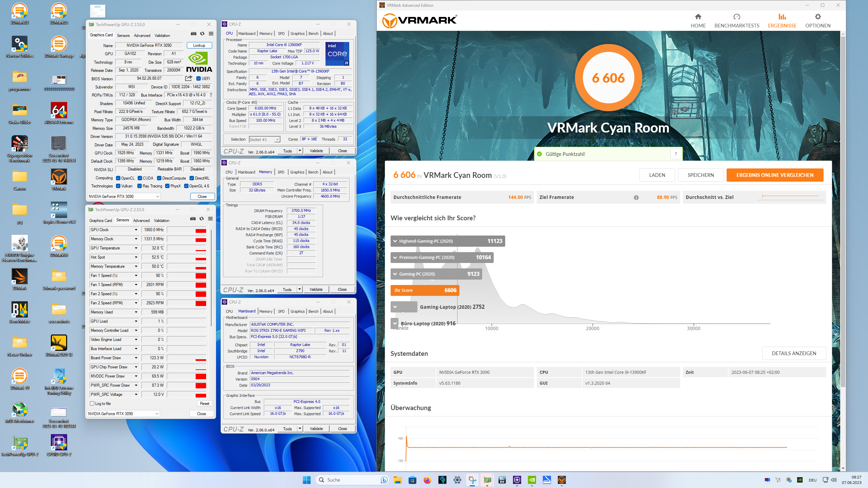The height and width of the screenshot is (488, 868).
Task: Click the SPEICHERN button
Action: pyautogui.click(x=701, y=175)
